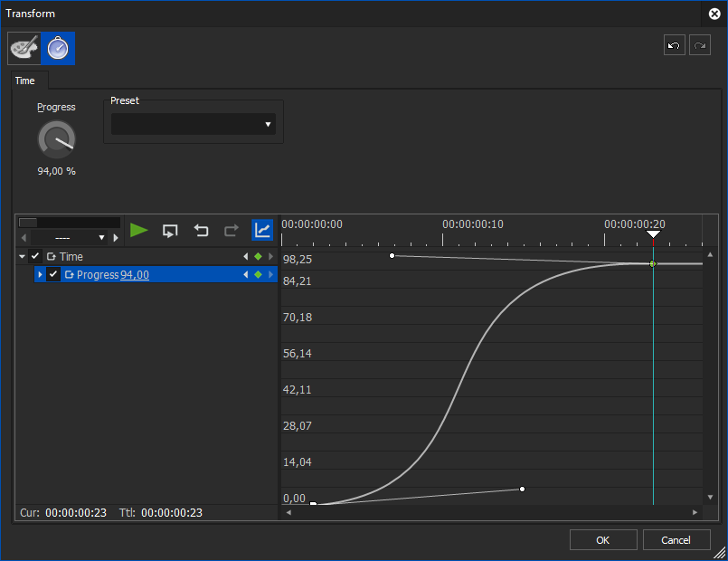
Task: Click the 00:00:00:00 ruler label
Action: pos(312,224)
